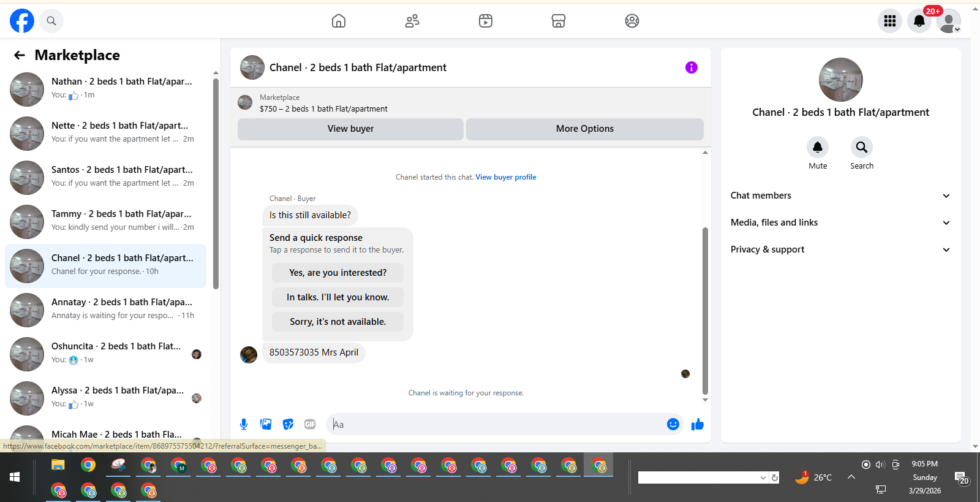This screenshot has height=502, width=980.
Task: Click the taskbar address refresh button
Action: 775,477
